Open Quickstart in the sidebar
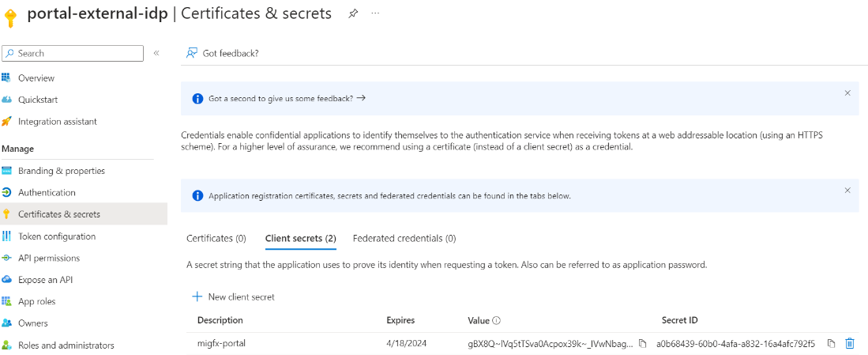This screenshot has height=355, width=868. click(38, 100)
